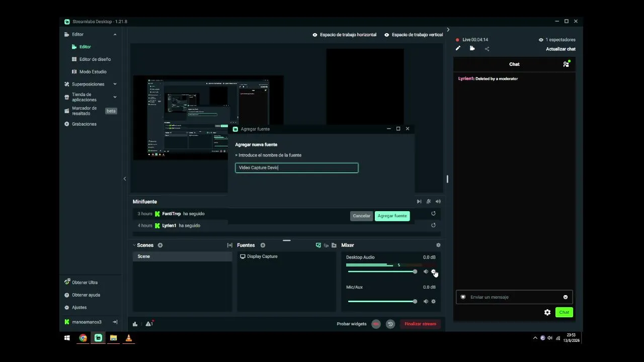Viewport: 644px width, 362px height.
Task: Cancel the Agregar fuente dialog
Action: pyautogui.click(x=361, y=216)
